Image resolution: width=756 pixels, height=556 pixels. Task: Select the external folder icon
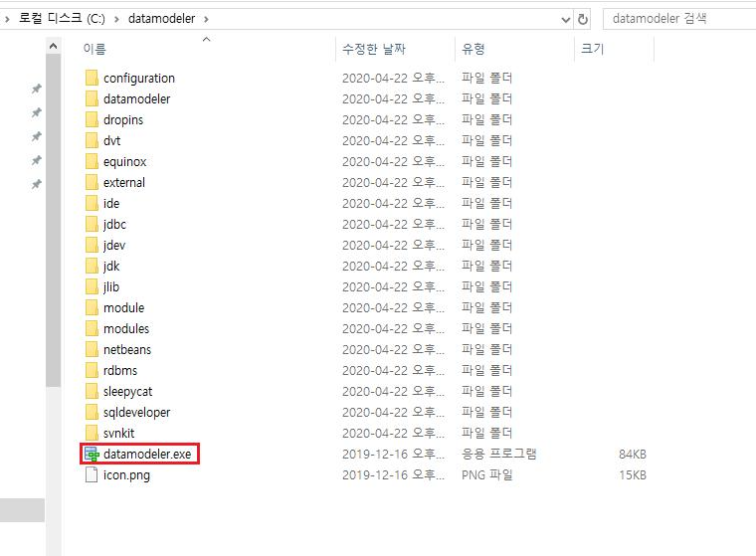coord(92,182)
